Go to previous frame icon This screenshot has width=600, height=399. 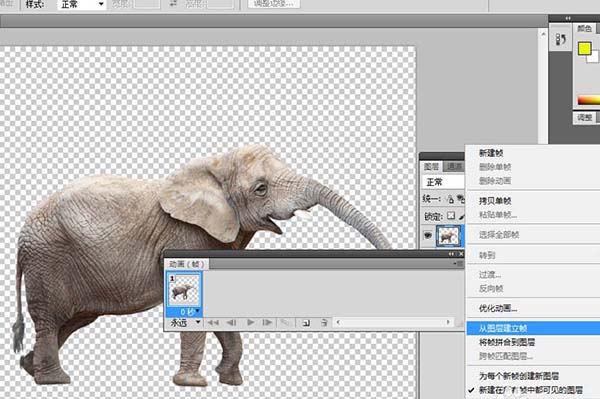click(x=232, y=322)
